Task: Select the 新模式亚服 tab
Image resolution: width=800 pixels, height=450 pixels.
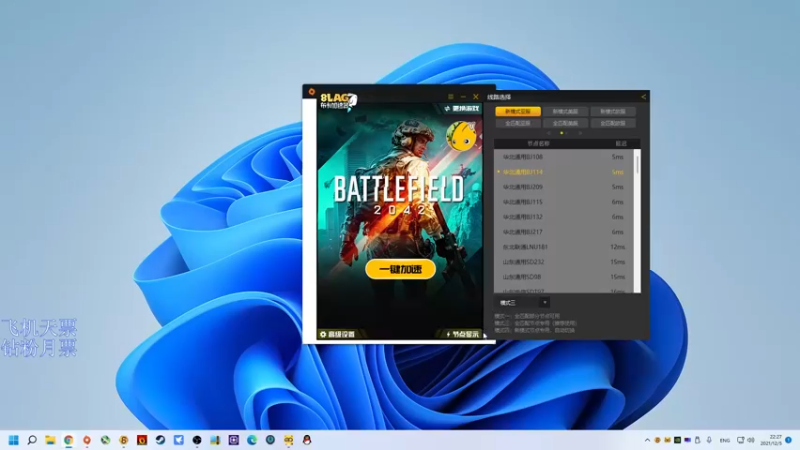Action: 518,111
